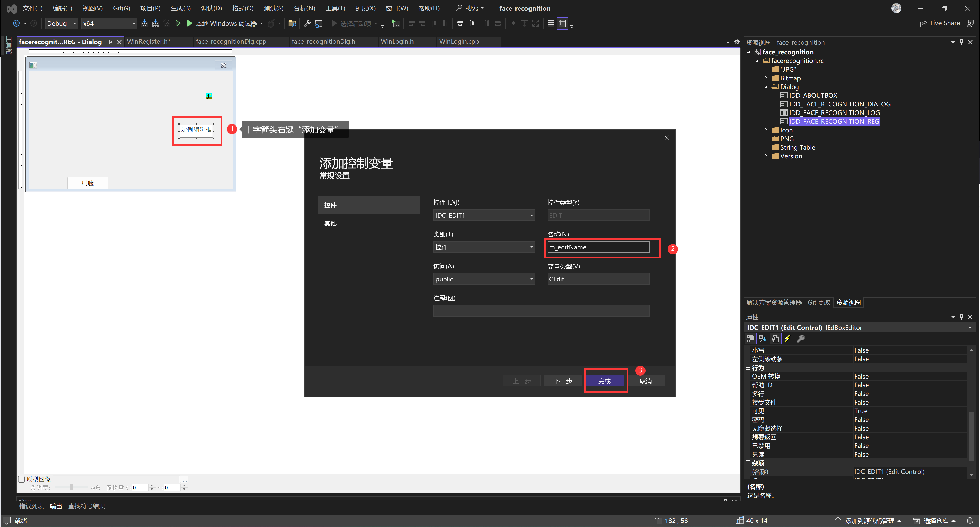Click the Live Share icon

[923, 24]
